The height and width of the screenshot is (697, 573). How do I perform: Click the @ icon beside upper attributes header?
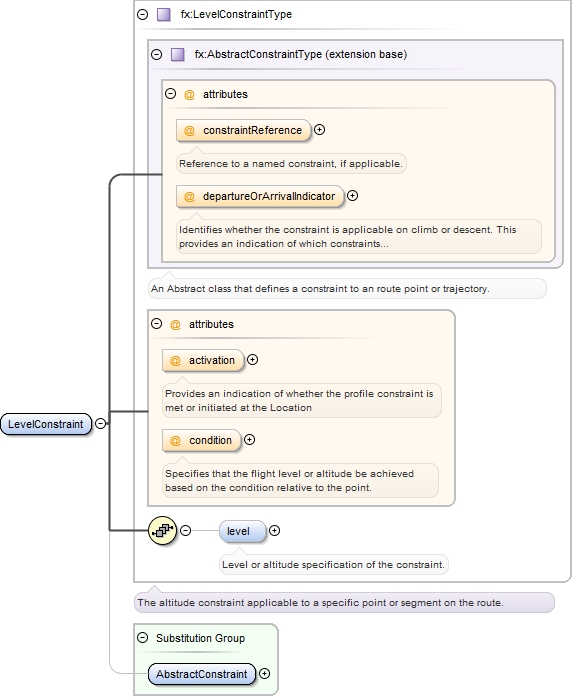click(189, 95)
